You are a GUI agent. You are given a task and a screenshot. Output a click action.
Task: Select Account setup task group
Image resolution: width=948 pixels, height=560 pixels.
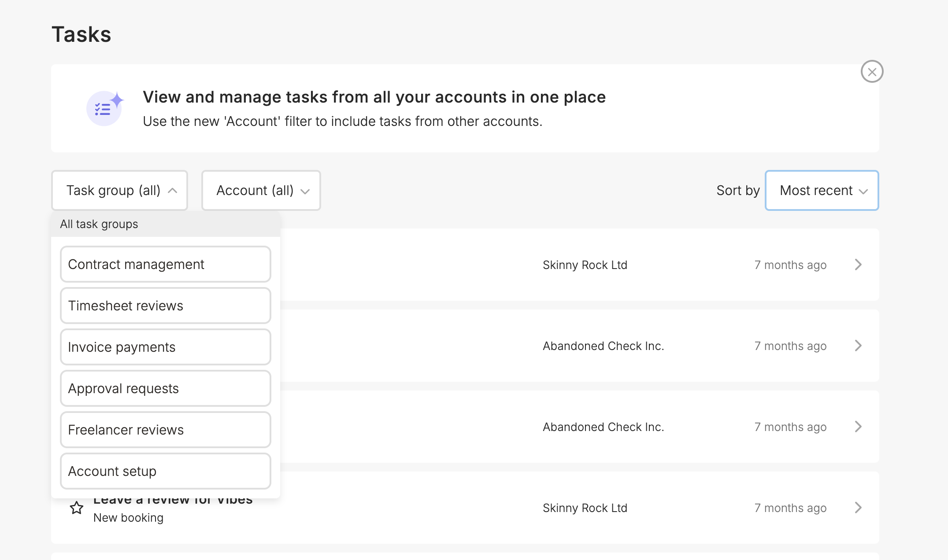165,471
